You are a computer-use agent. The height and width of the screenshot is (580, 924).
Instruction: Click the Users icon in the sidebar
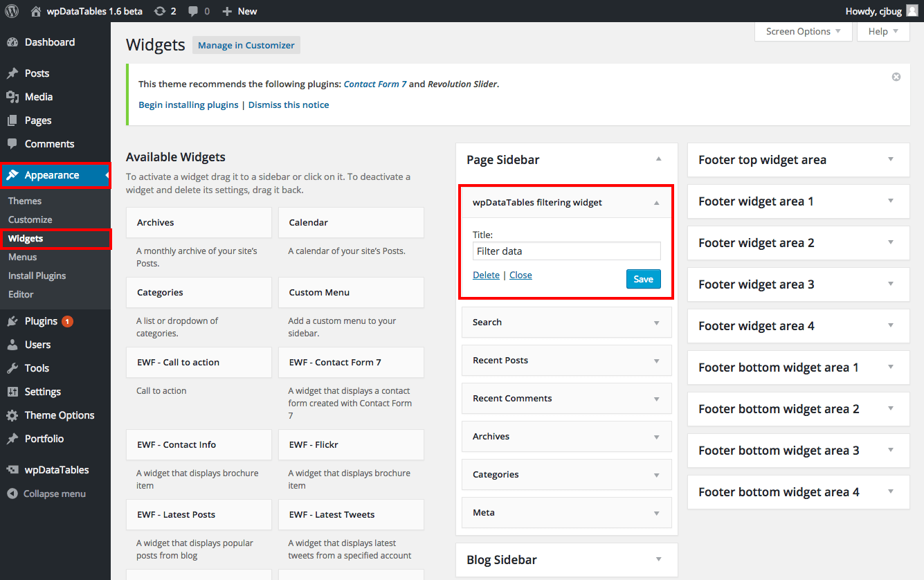coord(13,344)
